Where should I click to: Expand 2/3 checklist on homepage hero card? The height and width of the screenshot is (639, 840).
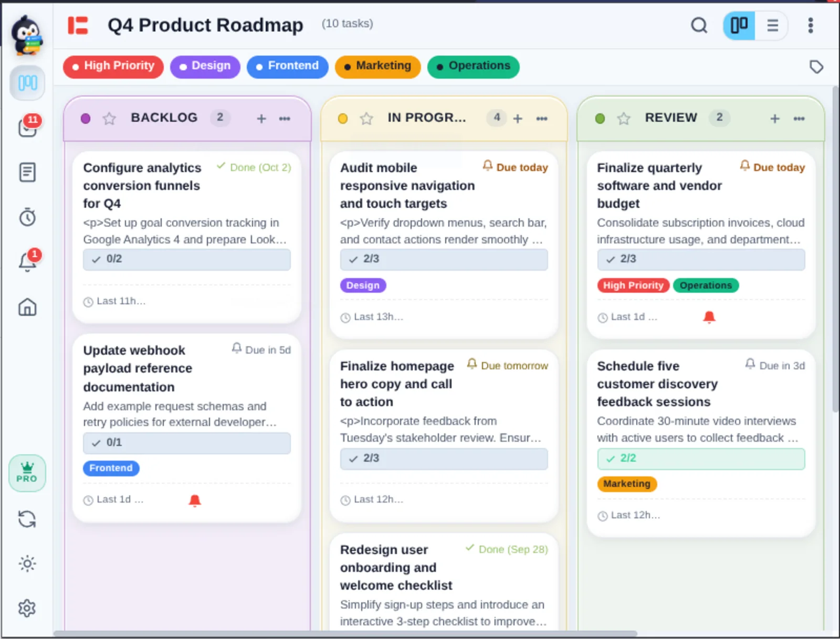(x=444, y=459)
